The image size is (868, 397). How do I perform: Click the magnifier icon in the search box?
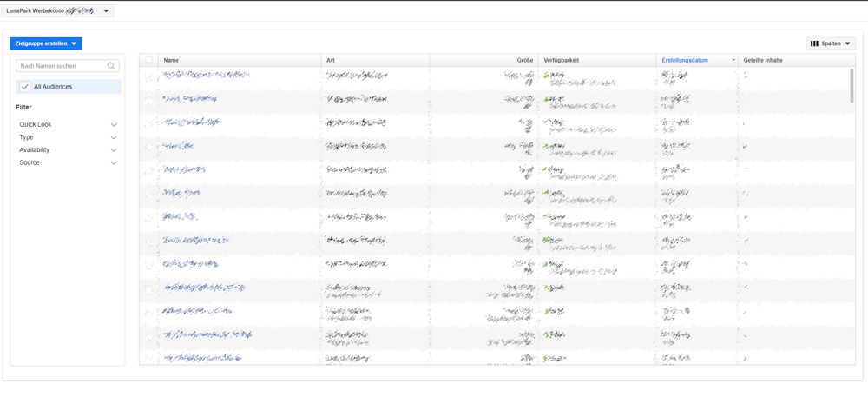[x=112, y=66]
